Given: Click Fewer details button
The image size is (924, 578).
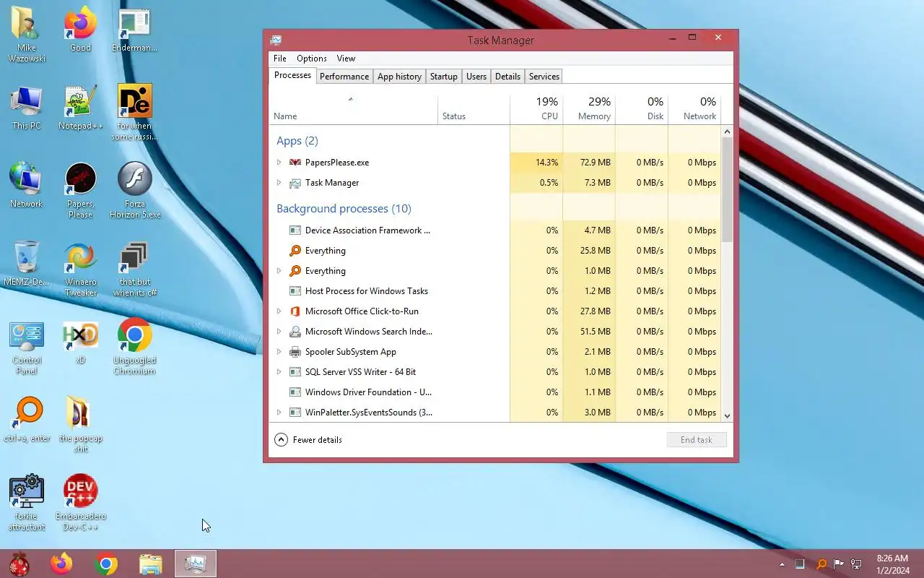Looking at the screenshot, I should (x=308, y=440).
